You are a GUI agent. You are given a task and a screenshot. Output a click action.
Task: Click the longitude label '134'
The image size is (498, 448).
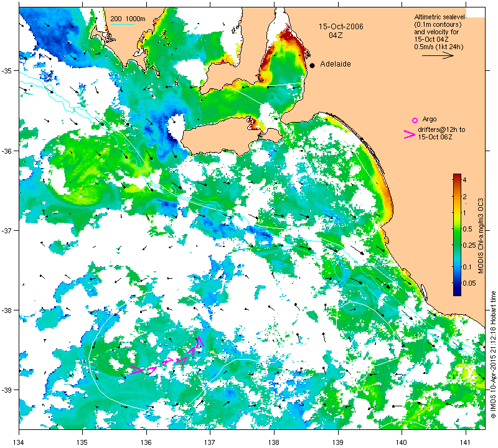click(19, 442)
